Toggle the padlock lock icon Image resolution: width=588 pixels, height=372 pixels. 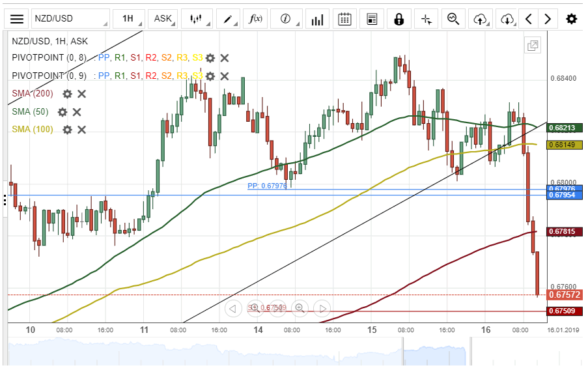click(399, 19)
